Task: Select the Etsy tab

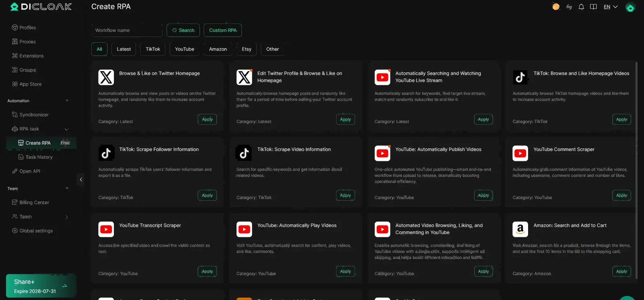Action: coord(247,49)
